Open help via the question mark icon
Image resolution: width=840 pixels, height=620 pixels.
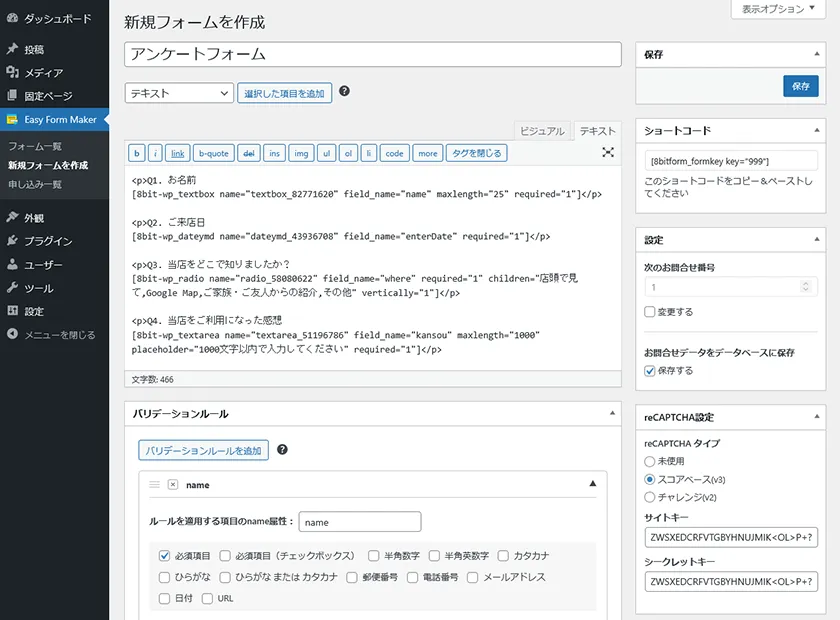coord(345,92)
